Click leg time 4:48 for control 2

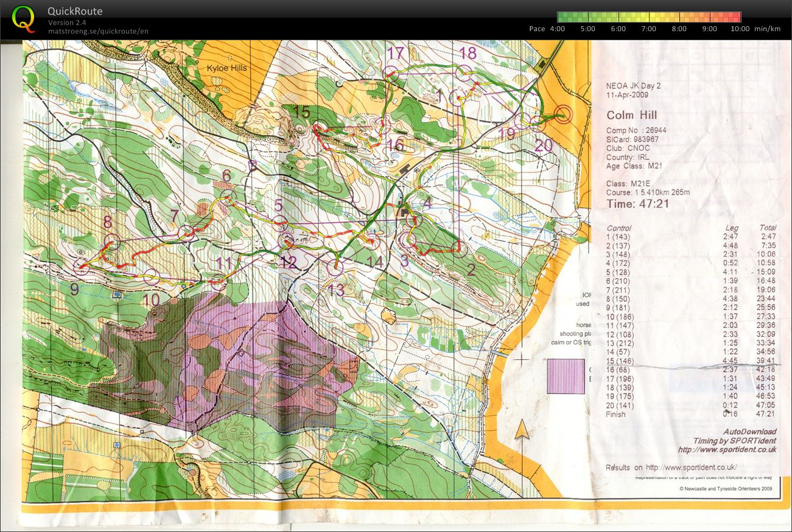(x=731, y=245)
